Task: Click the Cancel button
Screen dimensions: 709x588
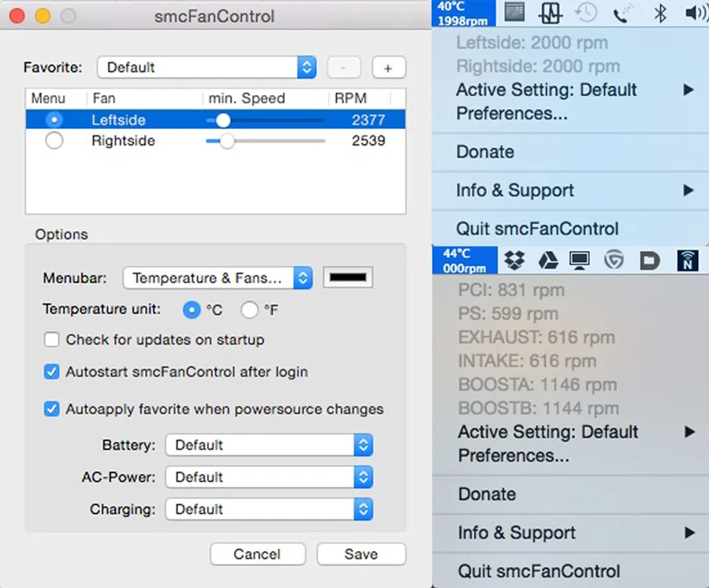Action: point(258,554)
